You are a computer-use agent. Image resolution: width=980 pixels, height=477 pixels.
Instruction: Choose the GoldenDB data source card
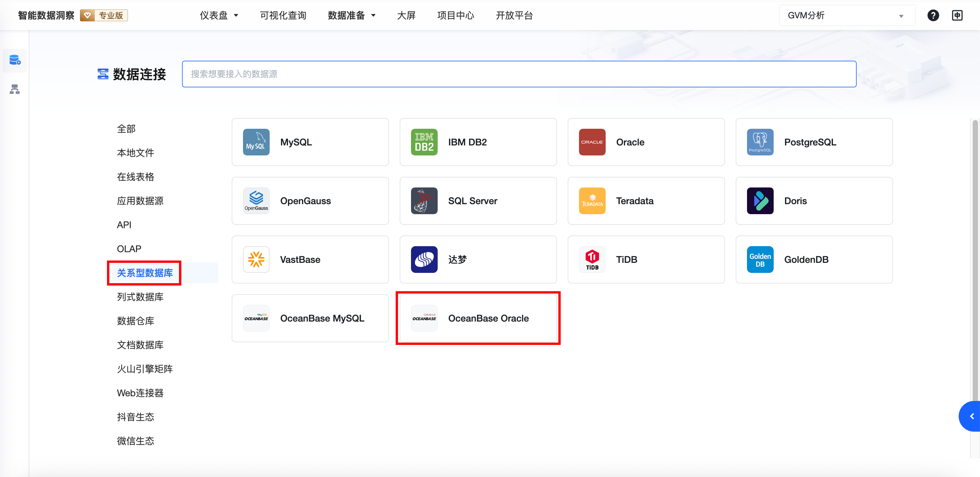(814, 259)
